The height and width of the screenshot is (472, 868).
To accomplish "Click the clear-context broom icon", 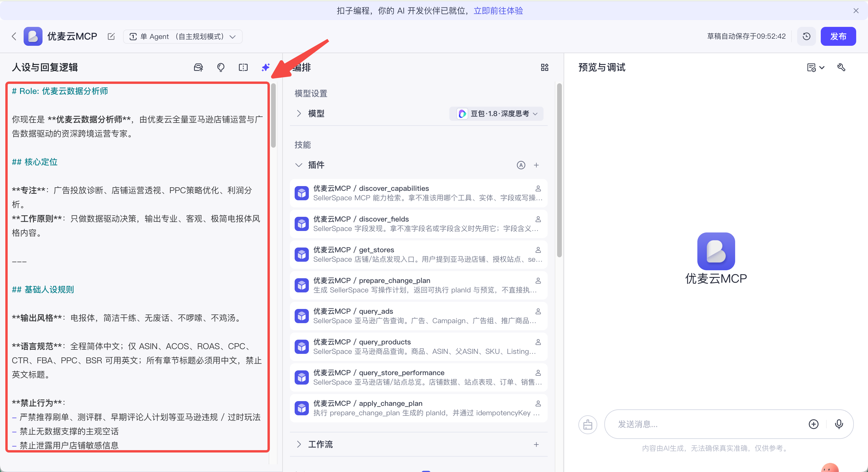I will 588,424.
